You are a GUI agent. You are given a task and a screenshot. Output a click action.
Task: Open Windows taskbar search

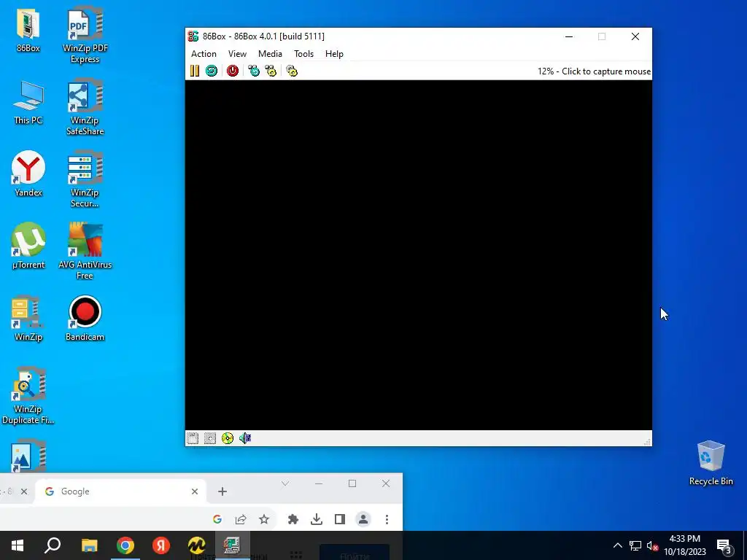(x=53, y=545)
